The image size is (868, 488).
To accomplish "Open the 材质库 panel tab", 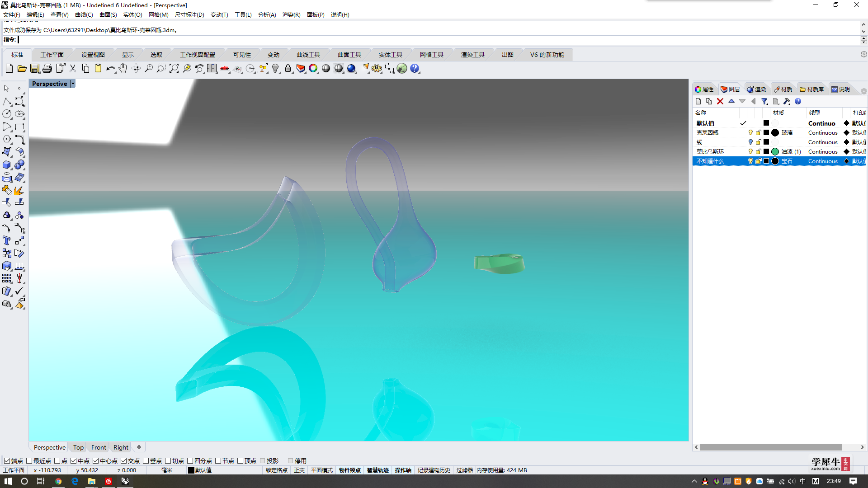I will 811,89.
